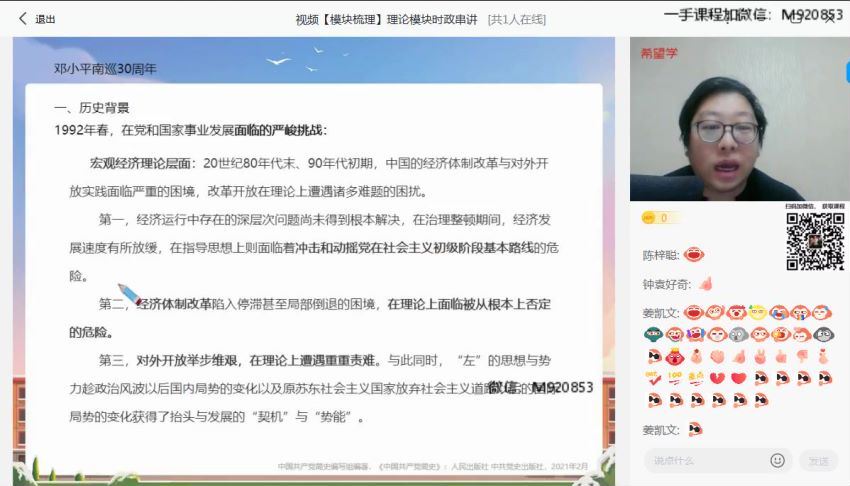Focus the 说点什么 chat input field
This screenshot has height=486, width=850.
tap(706, 460)
